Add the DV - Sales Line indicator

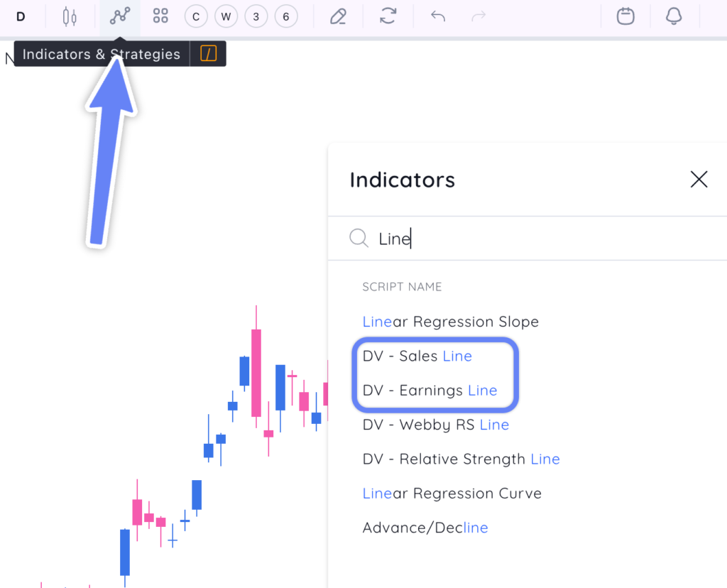coord(417,356)
